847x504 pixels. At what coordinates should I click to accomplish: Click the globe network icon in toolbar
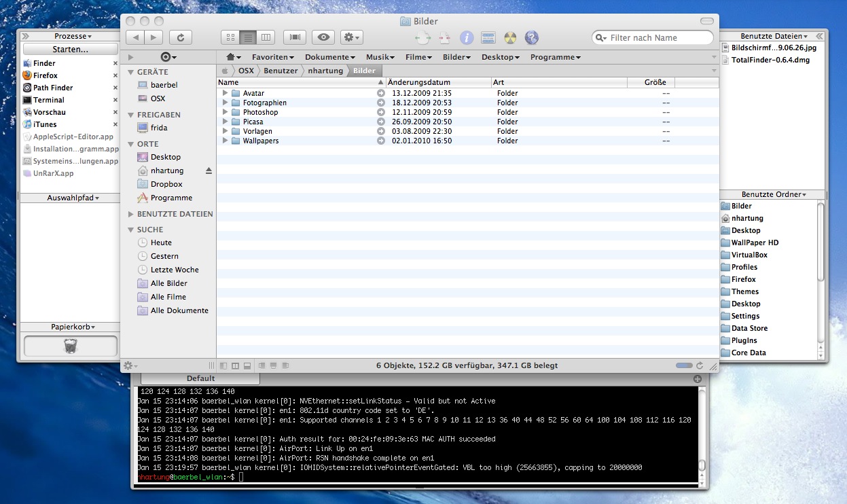click(x=532, y=38)
